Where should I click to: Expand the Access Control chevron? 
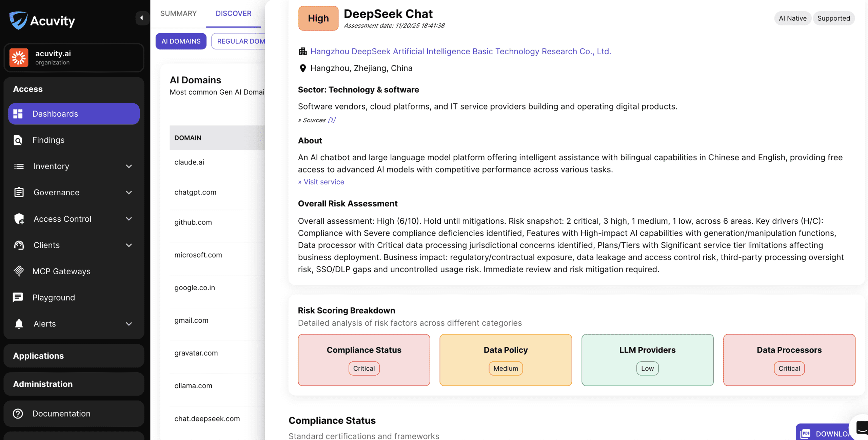[129, 219]
